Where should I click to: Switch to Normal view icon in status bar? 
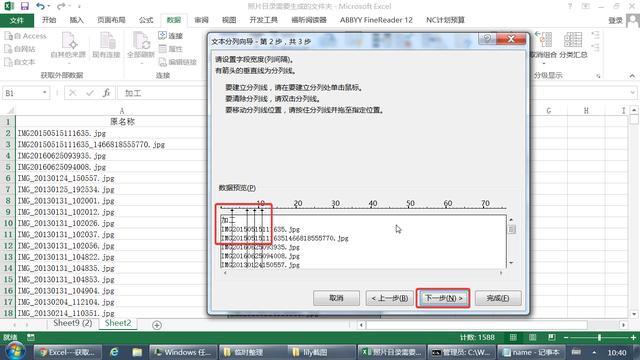513,338
